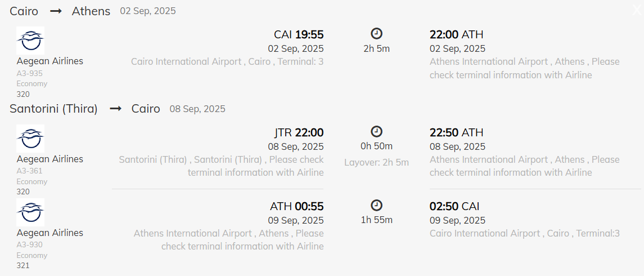Select the Santorini (Thira) → Cairo route heading
This screenshot has width=644, height=276.
[x=85, y=109]
